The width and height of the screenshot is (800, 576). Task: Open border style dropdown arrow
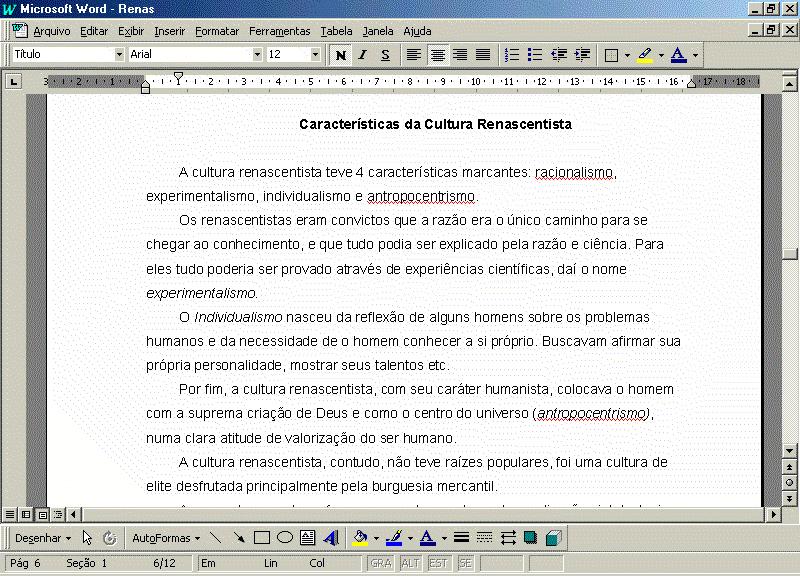pyautogui.click(x=627, y=55)
